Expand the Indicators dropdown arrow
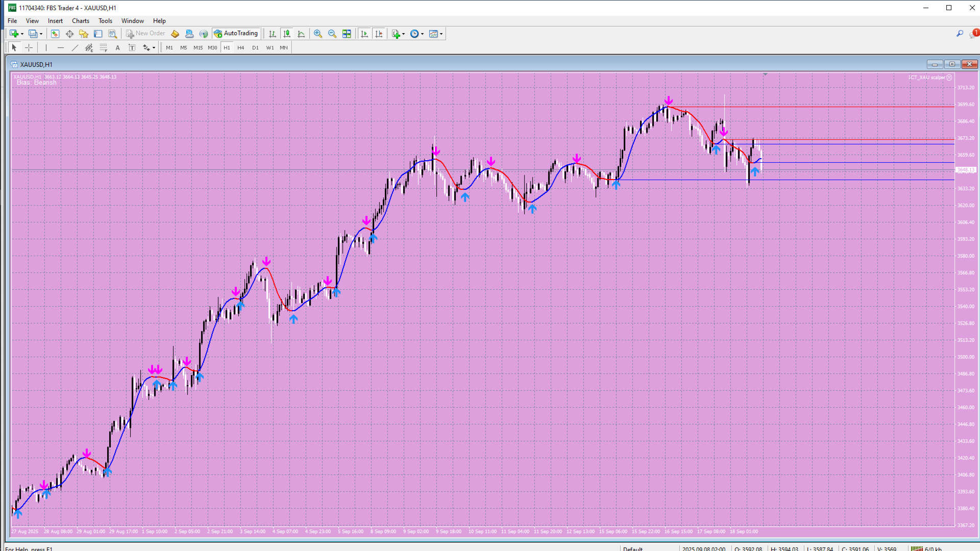Image resolution: width=980 pixels, height=551 pixels. tap(403, 34)
